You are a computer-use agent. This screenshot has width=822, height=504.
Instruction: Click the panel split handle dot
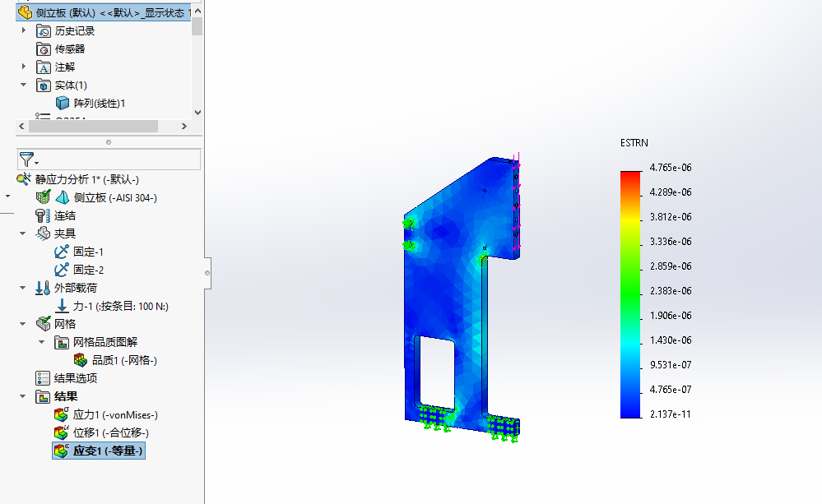pyautogui.click(x=109, y=142)
